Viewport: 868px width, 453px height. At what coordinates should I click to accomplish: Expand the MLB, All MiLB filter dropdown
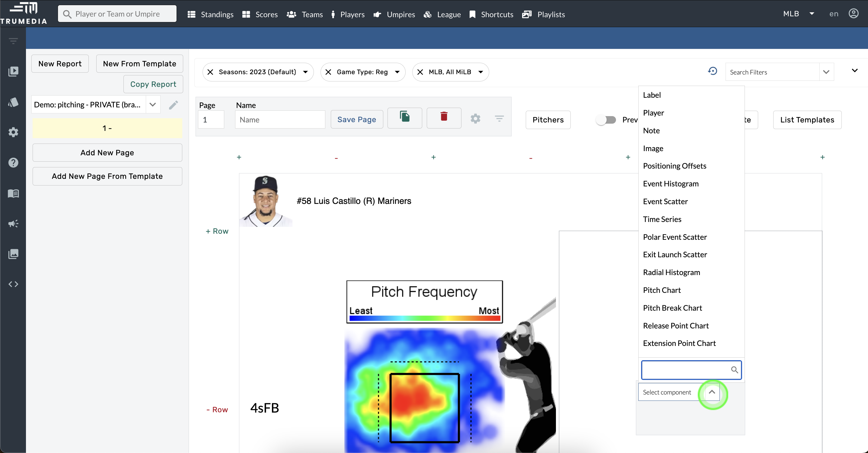click(481, 72)
